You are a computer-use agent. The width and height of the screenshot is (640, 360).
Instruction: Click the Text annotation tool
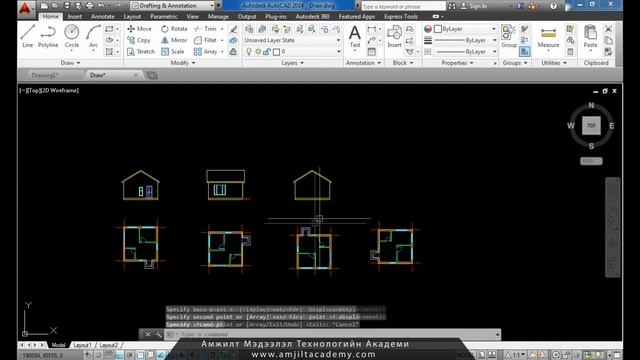tap(355, 37)
